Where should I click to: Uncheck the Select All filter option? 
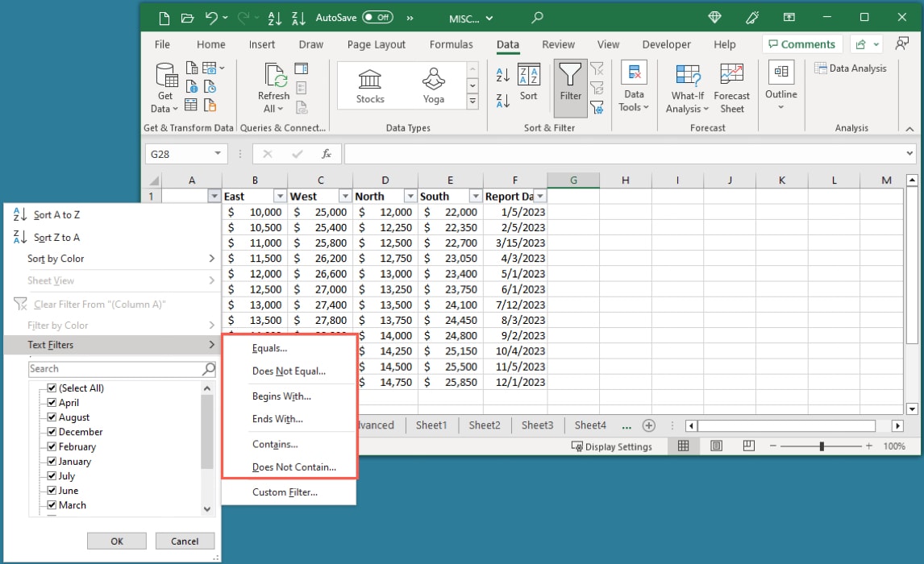click(52, 388)
